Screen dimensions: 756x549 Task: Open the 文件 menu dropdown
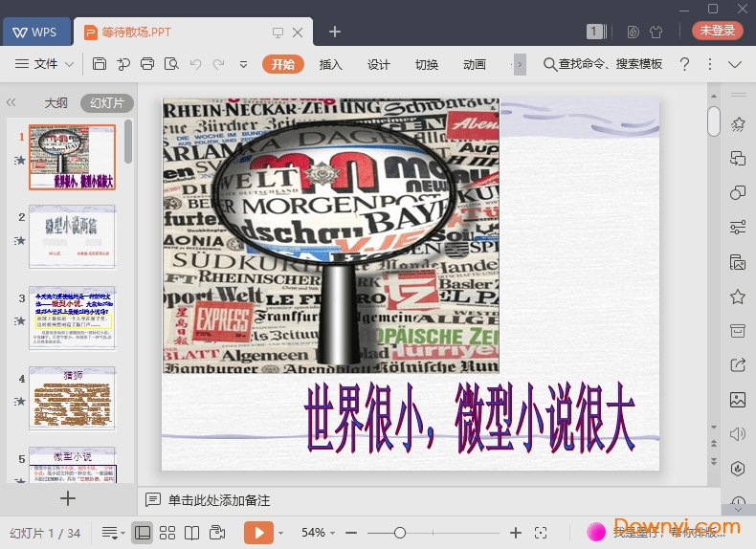pos(44,64)
